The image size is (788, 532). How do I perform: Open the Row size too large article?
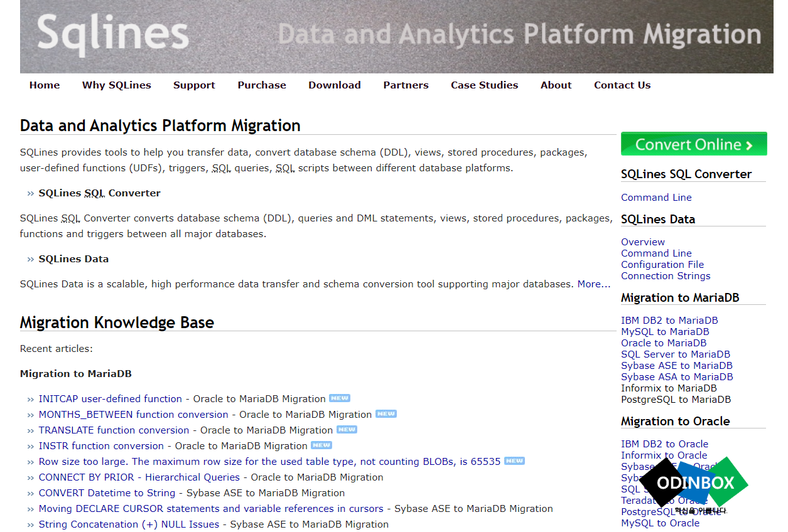point(269,462)
